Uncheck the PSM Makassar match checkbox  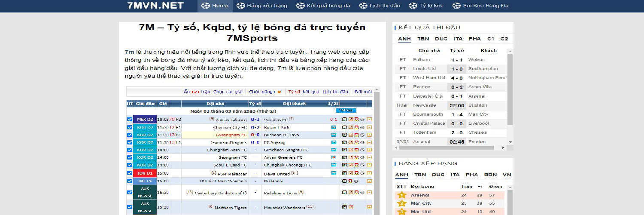click(x=130, y=173)
